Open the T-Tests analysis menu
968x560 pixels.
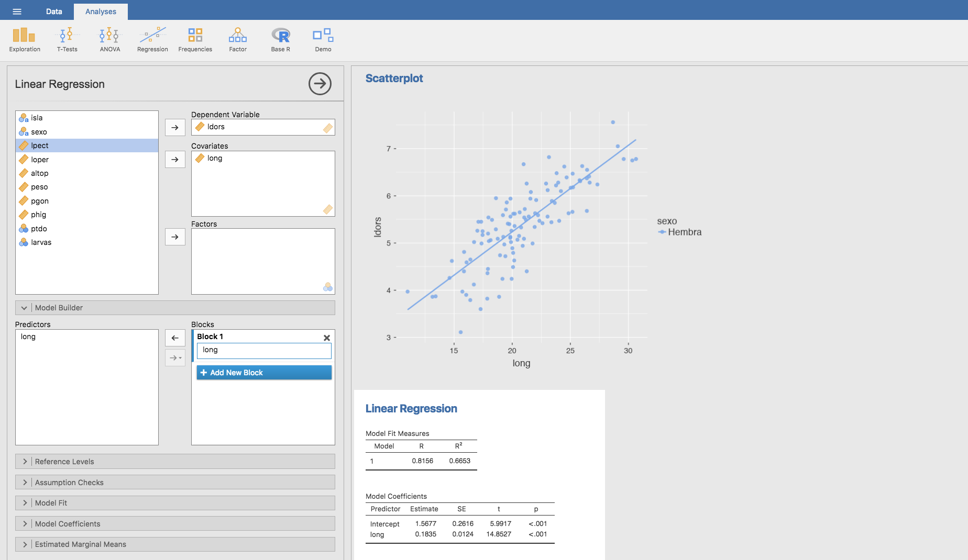click(67, 40)
